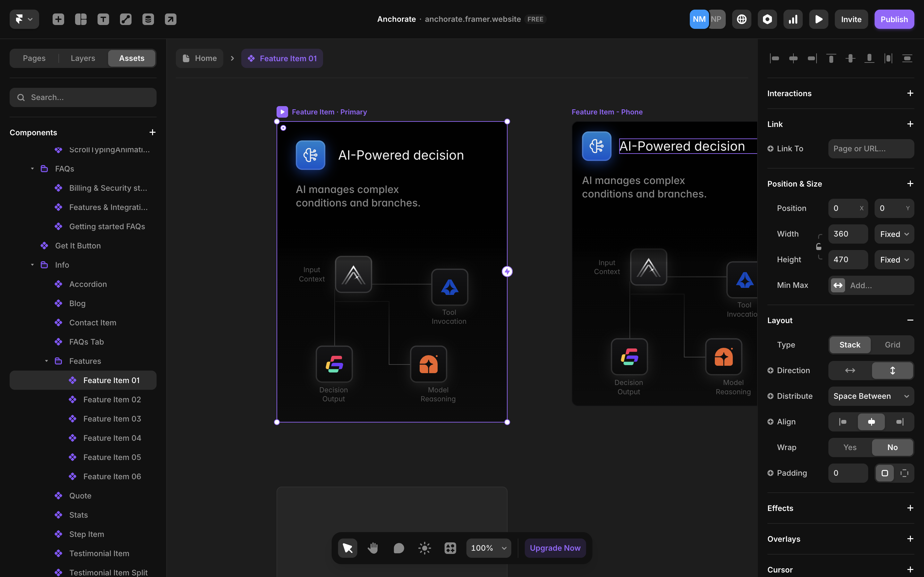
Task: Toggle light mode sun icon
Action: (x=424, y=548)
